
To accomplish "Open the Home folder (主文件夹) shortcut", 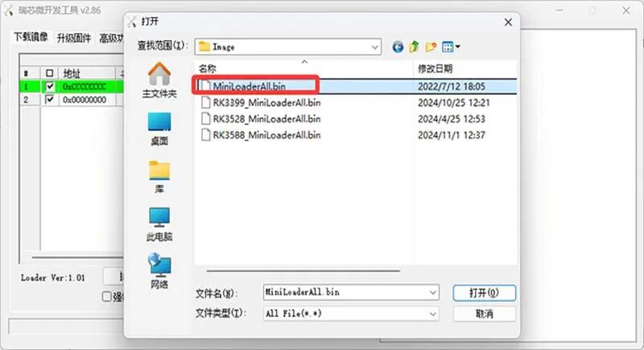I will pos(159,80).
